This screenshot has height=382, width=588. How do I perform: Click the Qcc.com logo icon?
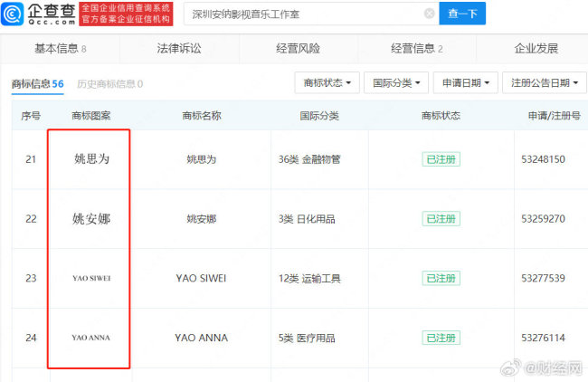pos(13,14)
